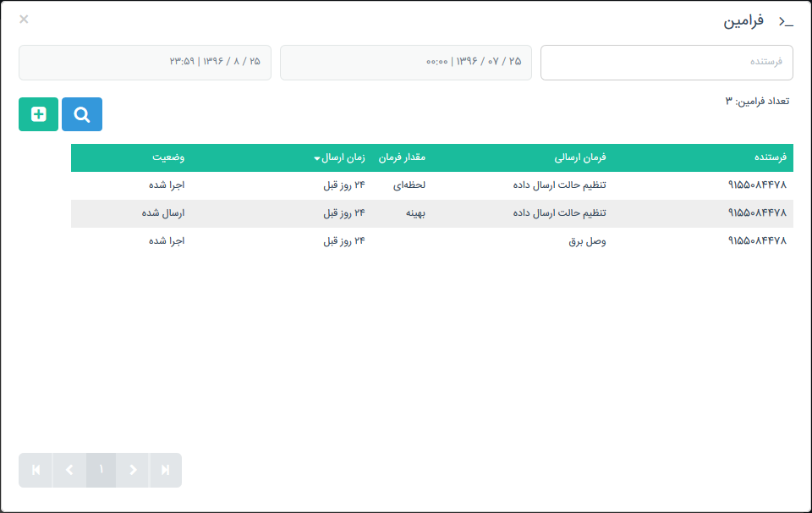Select page number ۱ in the pagination

[x=101, y=470]
